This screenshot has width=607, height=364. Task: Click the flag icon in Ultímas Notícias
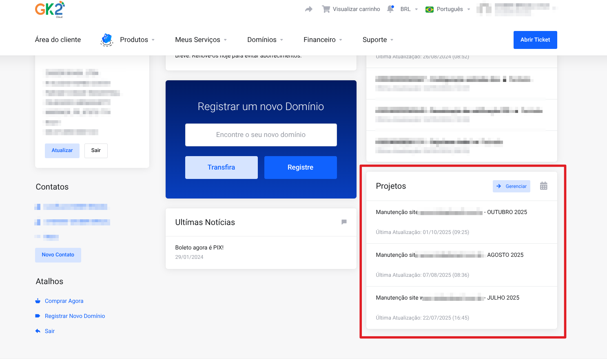tap(344, 222)
